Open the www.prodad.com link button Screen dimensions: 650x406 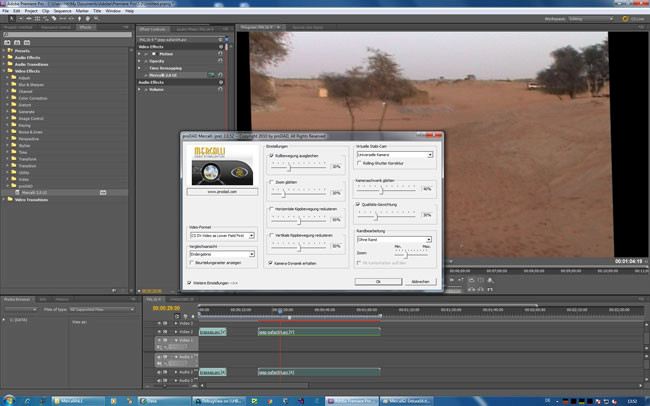(222, 192)
